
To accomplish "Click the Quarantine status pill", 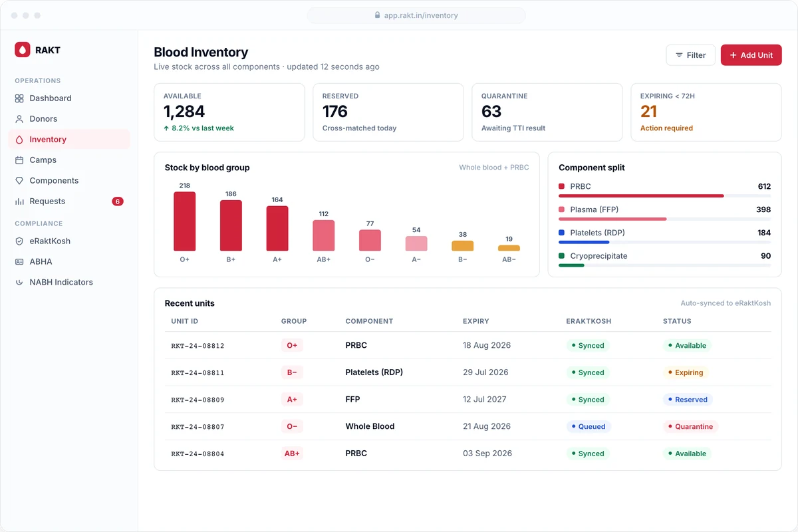I will coord(690,427).
